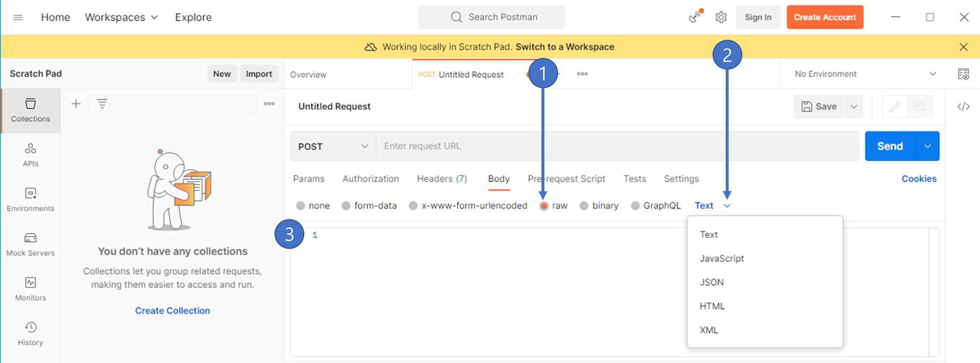Dismiss the Scratch Pad yellow banner

963,47
